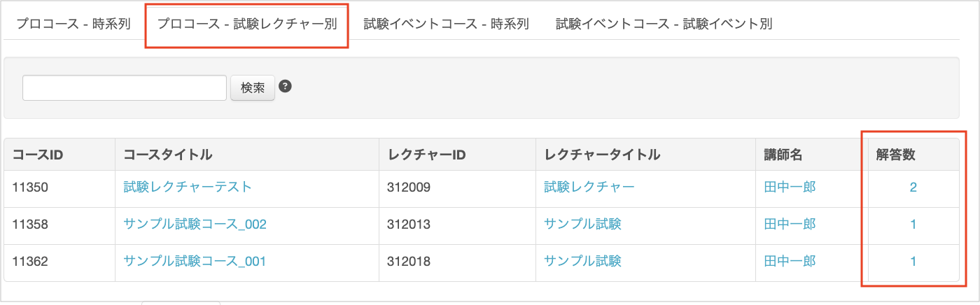Click the help question mark icon
Image resolution: width=980 pixels, height=305 pixels.
(x=285, y=86)
